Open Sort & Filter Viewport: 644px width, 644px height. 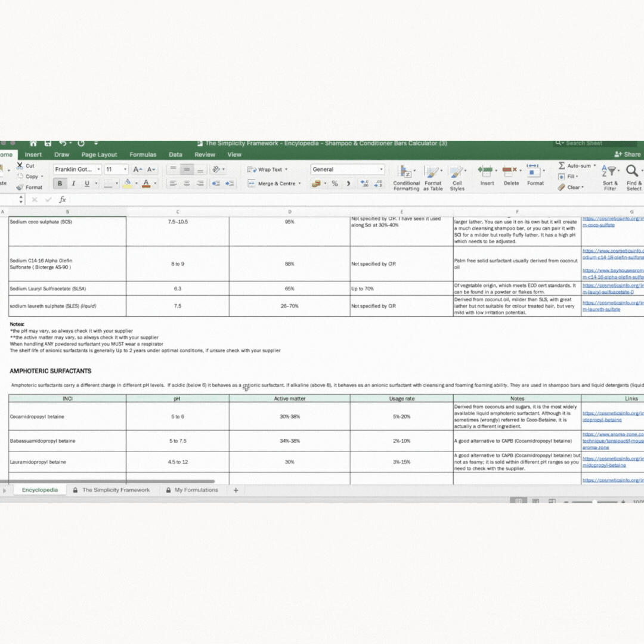click(x=610, y=178)
